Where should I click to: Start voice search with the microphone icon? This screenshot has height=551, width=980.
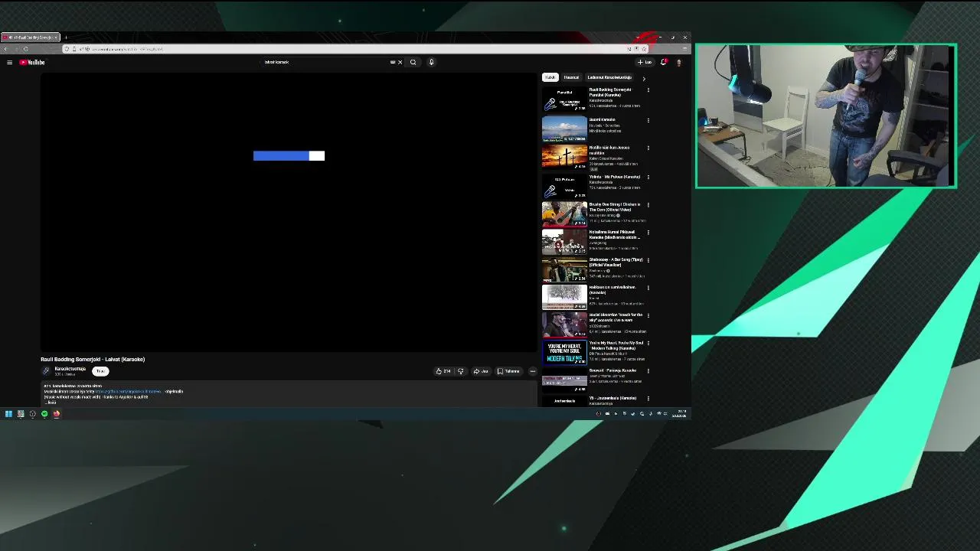(431, 62)
